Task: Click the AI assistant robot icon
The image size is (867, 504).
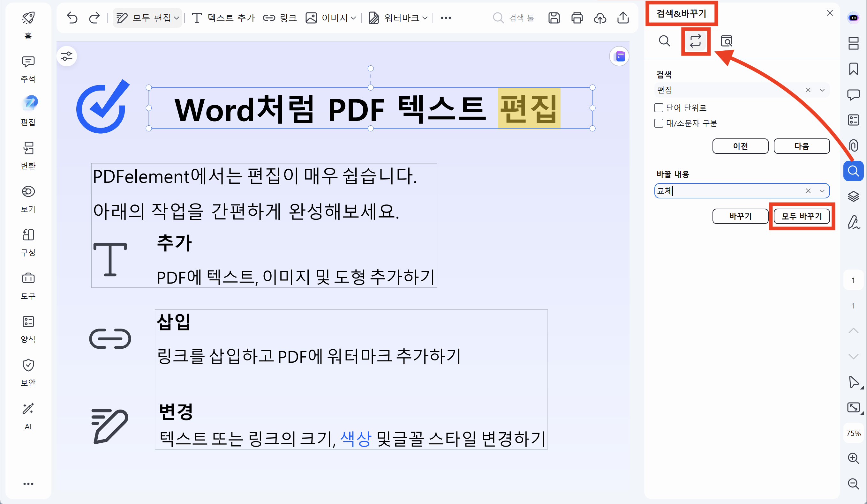Action: coord(854,18)
